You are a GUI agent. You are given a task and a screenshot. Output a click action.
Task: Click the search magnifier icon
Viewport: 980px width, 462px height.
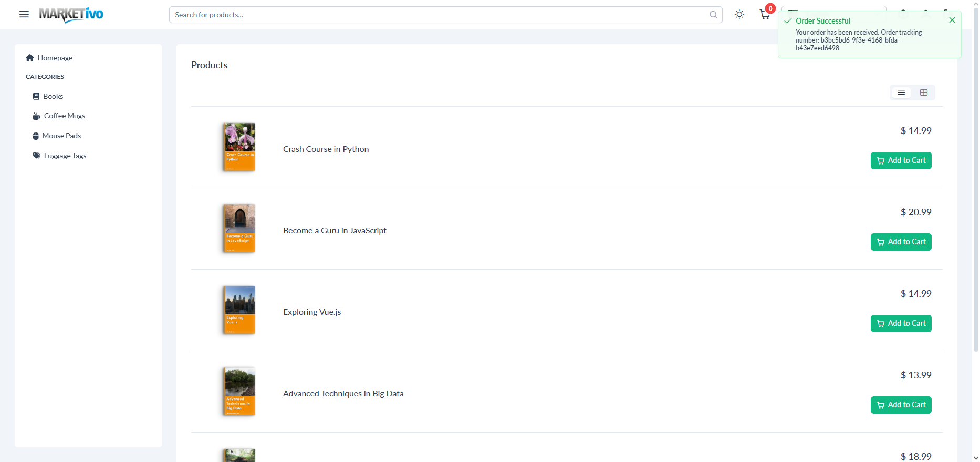(x=713, y=15)
